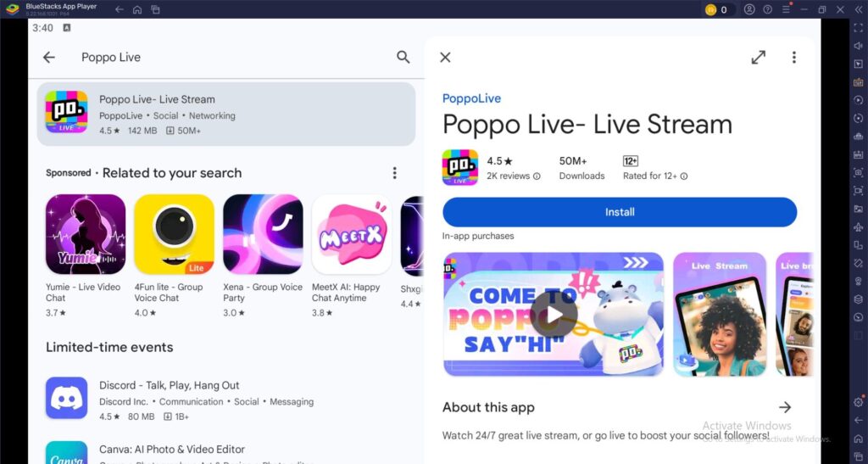View the Live Stream screenshot
The width and height of the screenshot is (868, 464).
pyautogui.click(x=720, y=315)
